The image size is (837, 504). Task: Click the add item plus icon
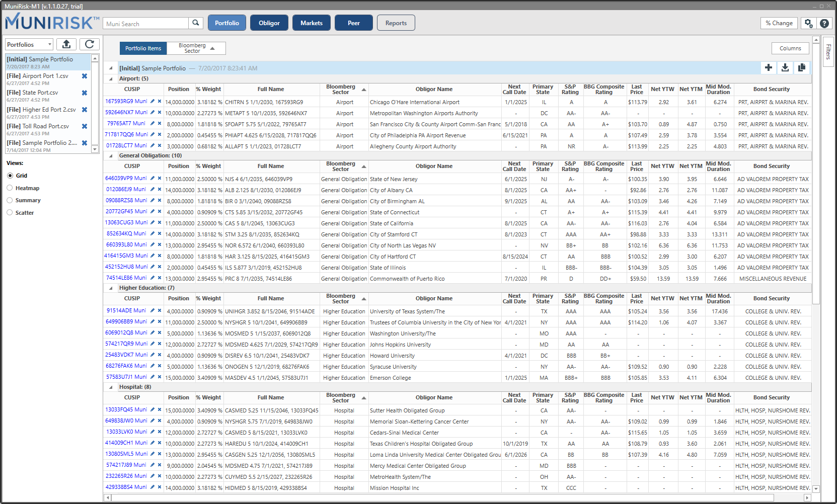[769, 67]
